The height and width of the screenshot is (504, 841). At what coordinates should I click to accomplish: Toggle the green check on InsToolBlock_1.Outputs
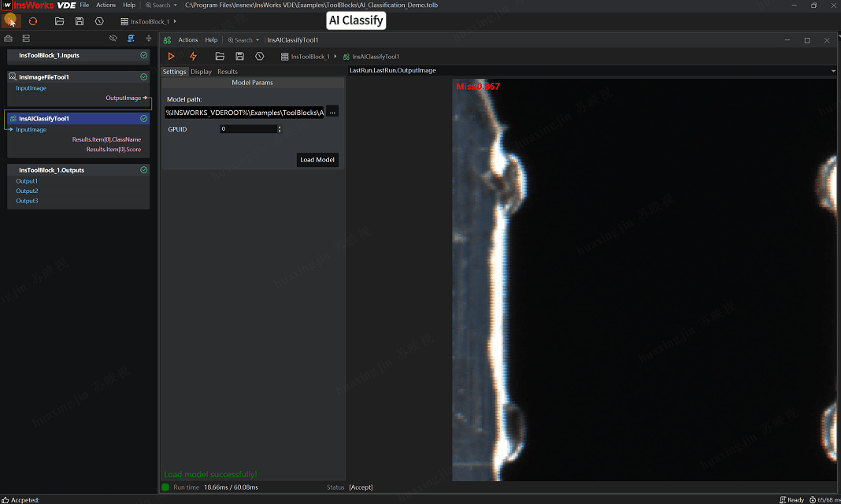143,170
